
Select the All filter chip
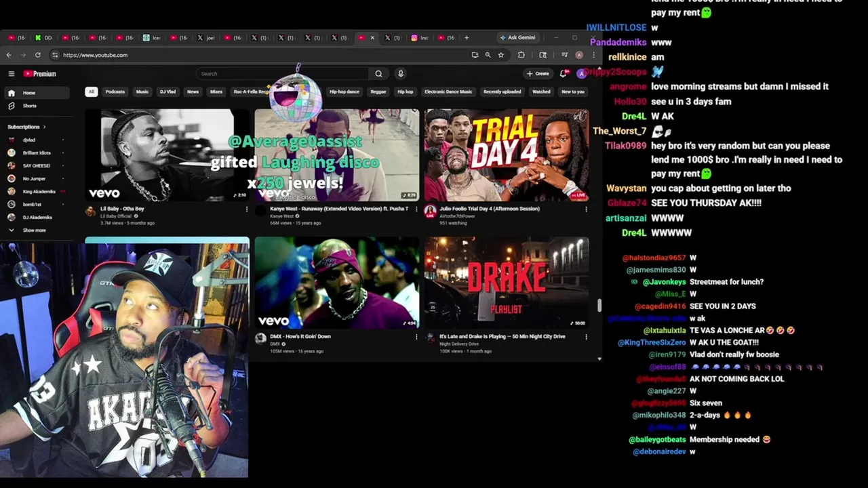click(91, 91)
